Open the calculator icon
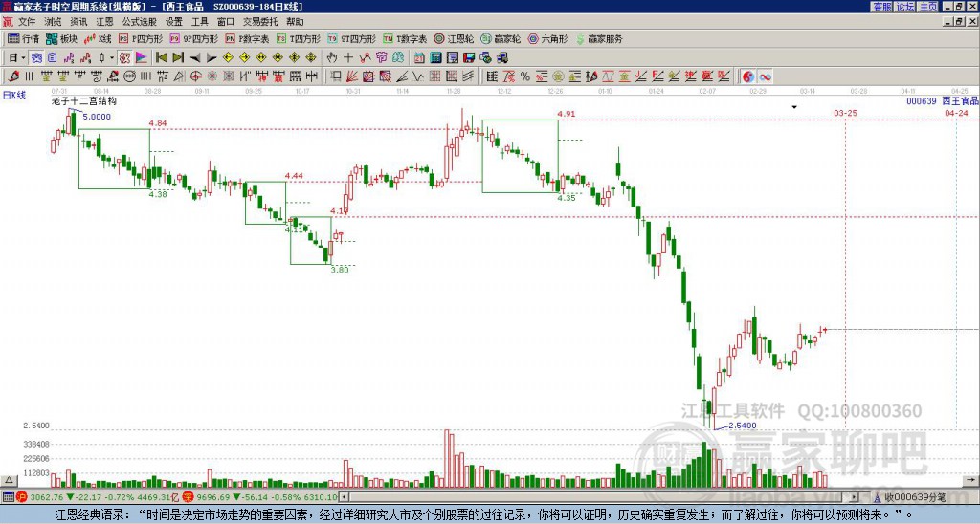The image size is (980, 524). [x=435, y=58]
